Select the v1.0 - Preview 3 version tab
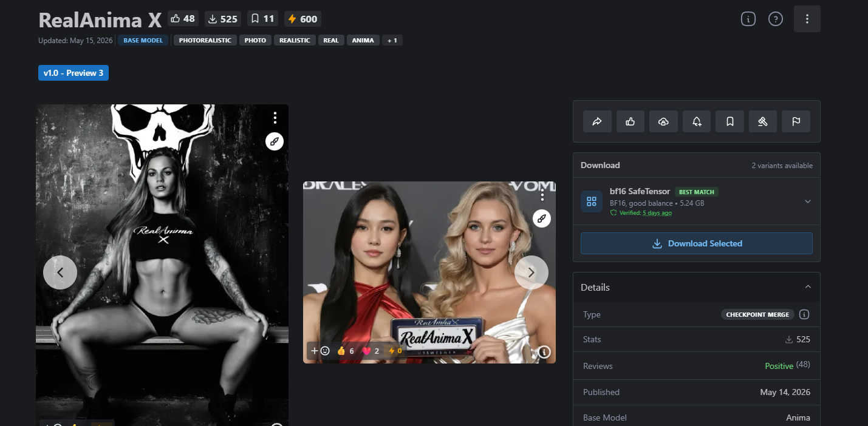 [x=73, y=73]
